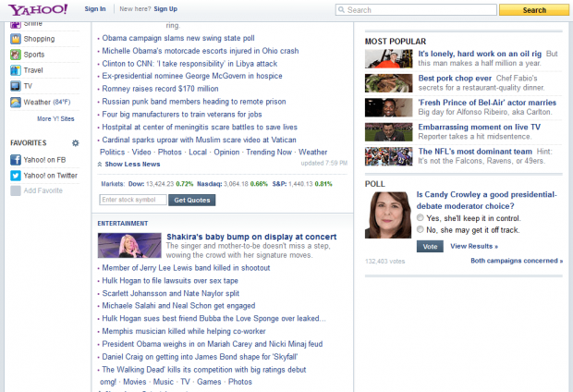Open the Games entertainment section link
Viewport: 573px width, 392px height.
(209, 382)
